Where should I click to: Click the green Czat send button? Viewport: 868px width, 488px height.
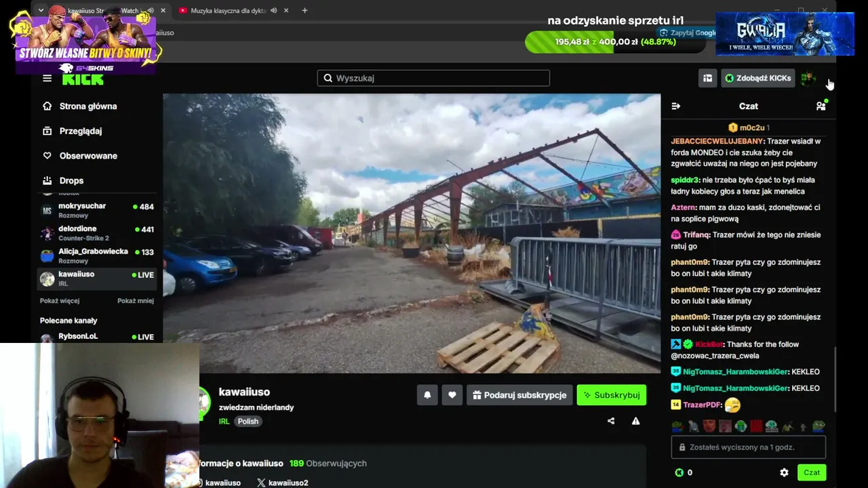coord(812,472)
